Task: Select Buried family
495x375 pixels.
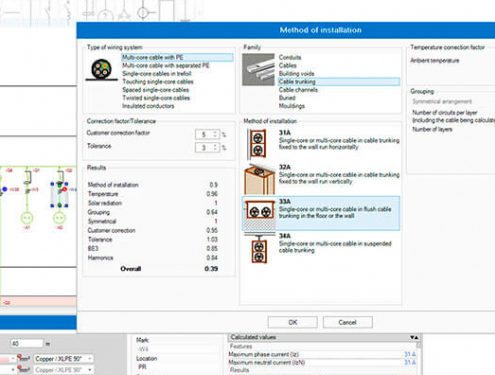Action: 287,98
